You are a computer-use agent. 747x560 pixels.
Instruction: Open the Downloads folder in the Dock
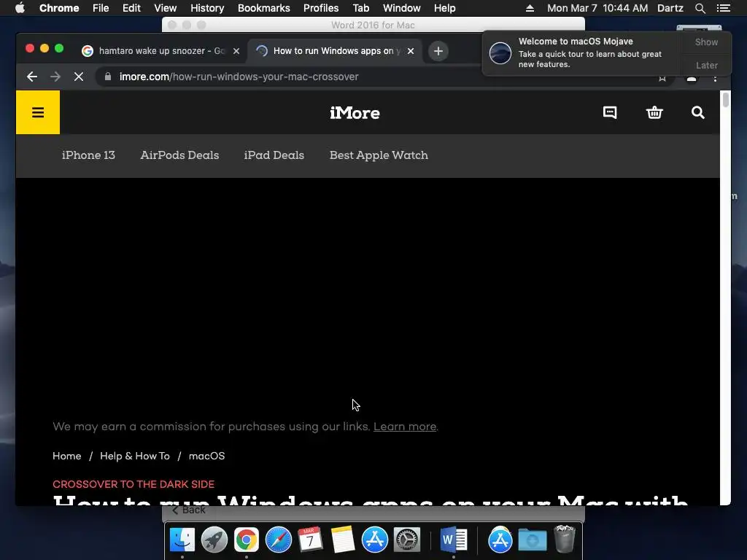click(x=532, y=540)
